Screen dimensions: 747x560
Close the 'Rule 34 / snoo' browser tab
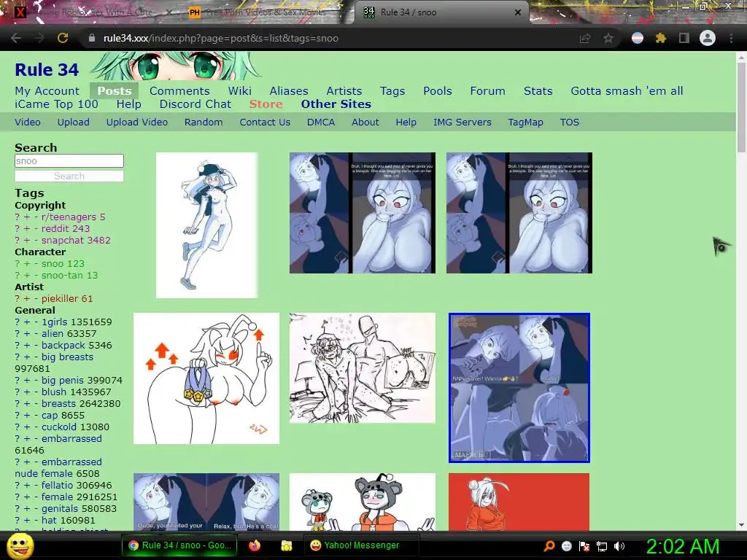pos(518,12)
